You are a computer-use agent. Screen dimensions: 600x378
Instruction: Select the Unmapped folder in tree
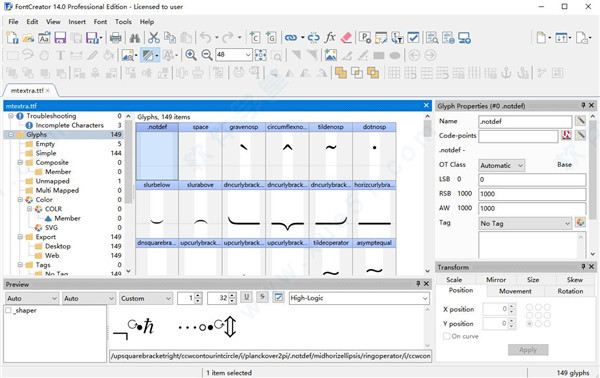click(52, 181)
